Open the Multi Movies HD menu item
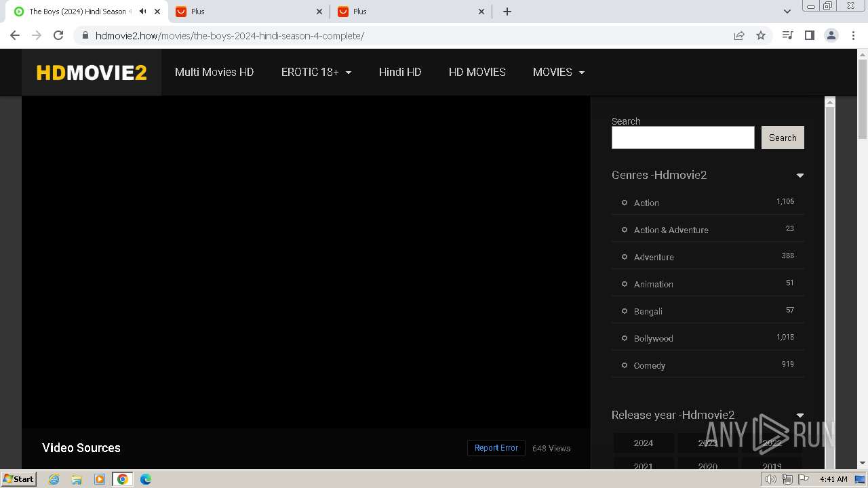Screen dimensions: 868x488 (214, 72)
